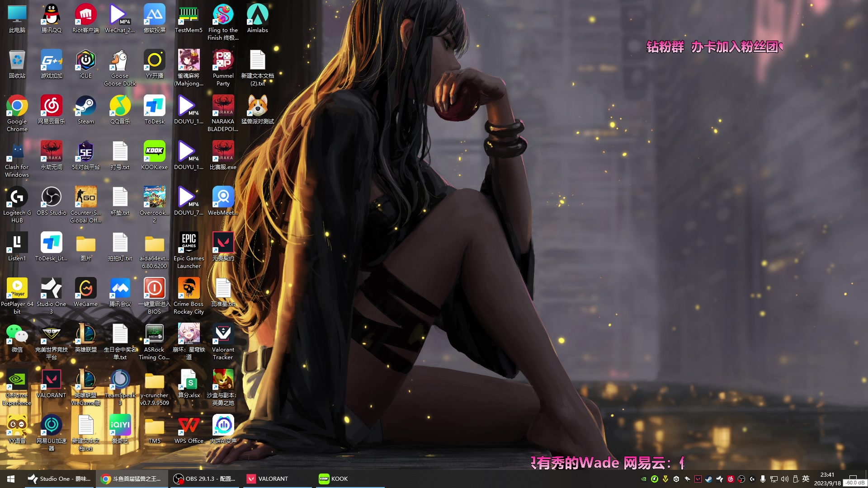The image size is (868, 488).
Task: Select the Steam desktop shortcut
Action: click(x=86, y=110)
